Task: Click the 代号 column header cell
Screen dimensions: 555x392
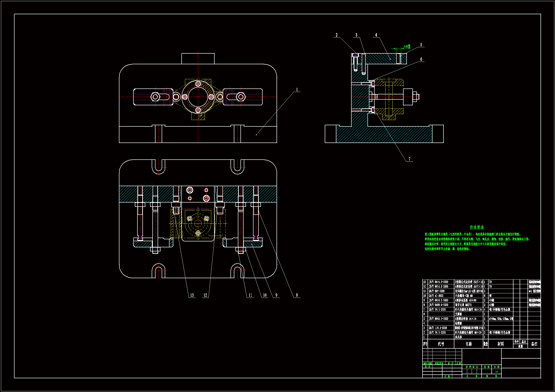Action: point(441,344)
